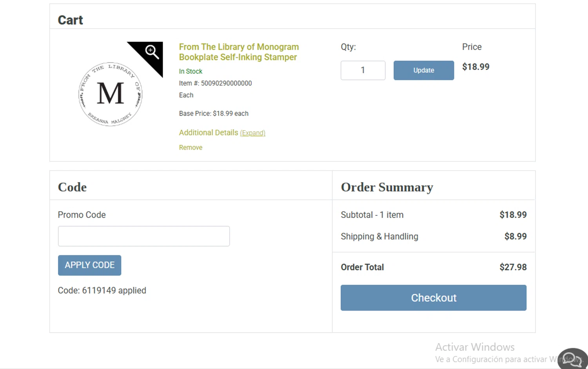This screenshot has height=369, width=588.
Task: Open the Monogram Bookplate Self-Inking Stamper link
Action: click(x=238, y=52)
